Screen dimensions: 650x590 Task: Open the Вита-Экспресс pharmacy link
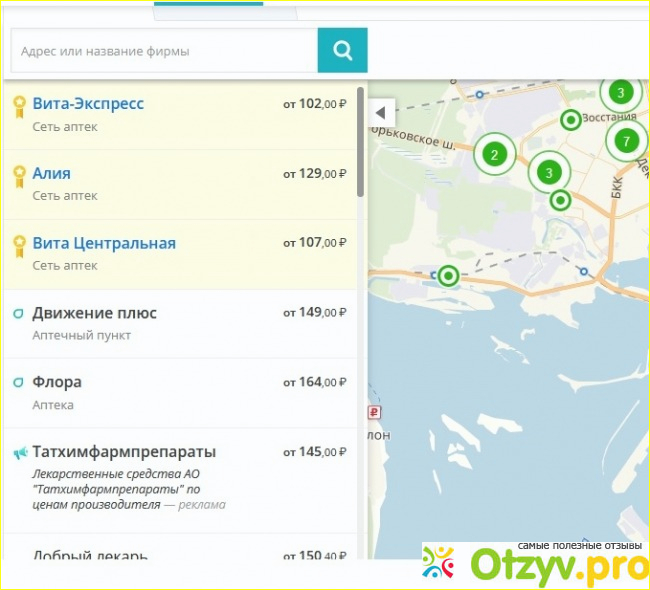coord(88,103)
